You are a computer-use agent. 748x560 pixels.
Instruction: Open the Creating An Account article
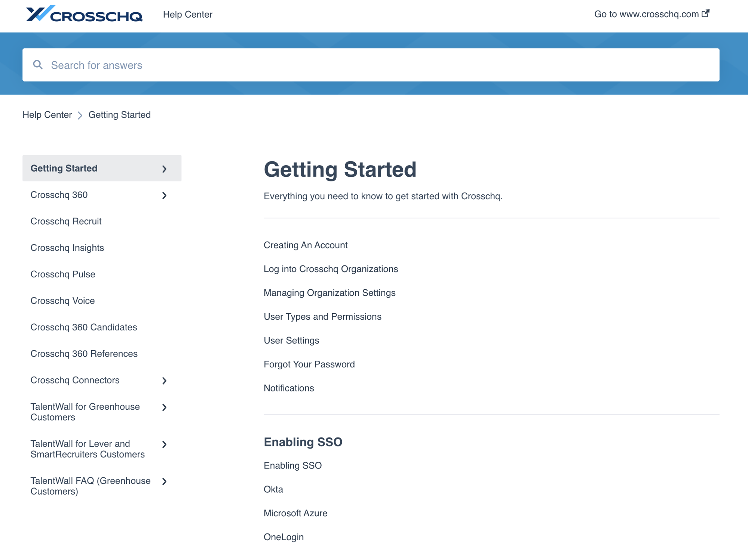(306, 245)
